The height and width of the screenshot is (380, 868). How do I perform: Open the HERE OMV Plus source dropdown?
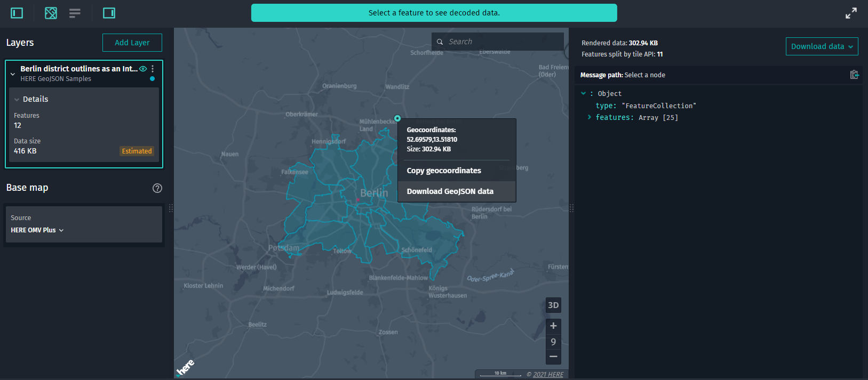[37, 230]
